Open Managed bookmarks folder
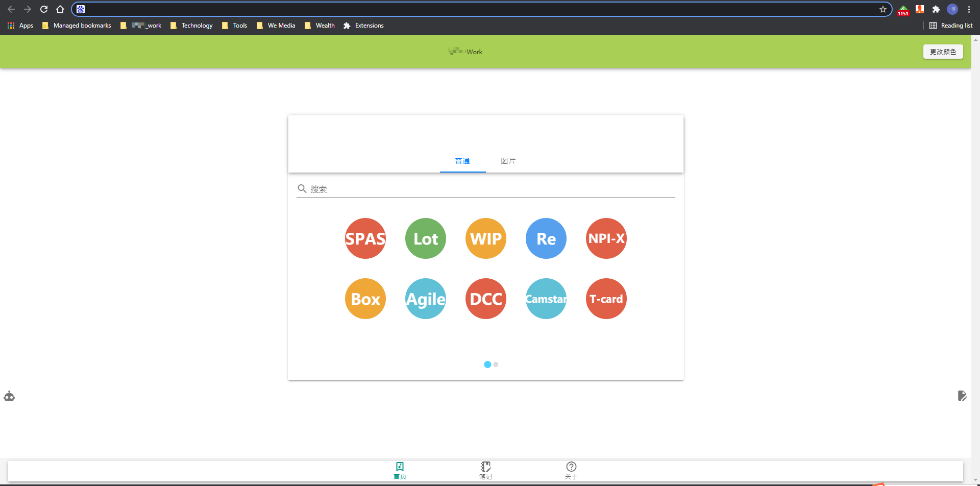 [77, 26]
